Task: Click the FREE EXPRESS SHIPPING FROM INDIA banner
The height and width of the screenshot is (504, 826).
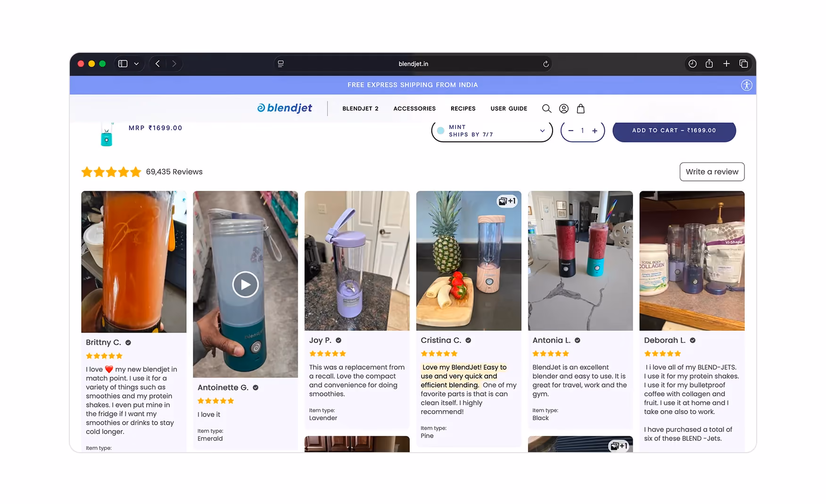Action: [x=413, y=85]
